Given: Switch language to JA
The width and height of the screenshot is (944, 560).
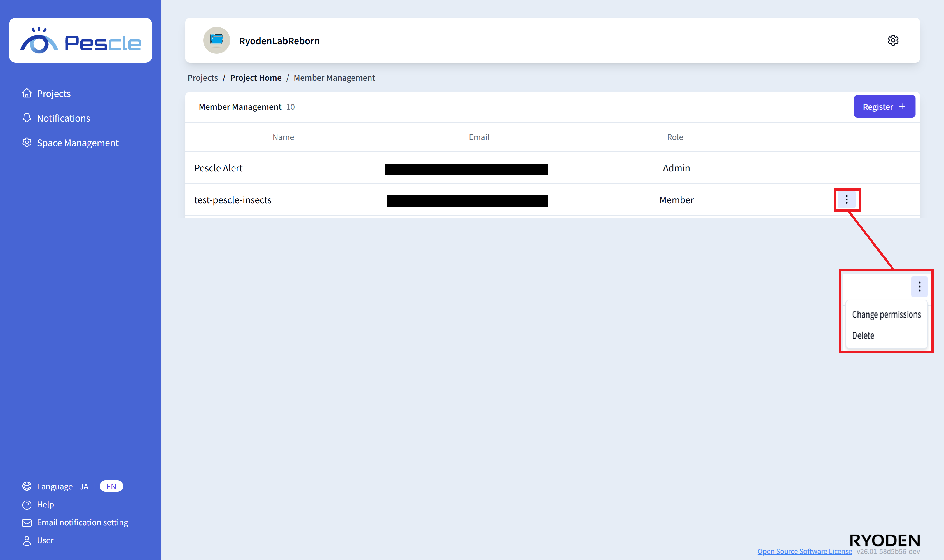Looking at the screenshot, I should tap(84, 486).
